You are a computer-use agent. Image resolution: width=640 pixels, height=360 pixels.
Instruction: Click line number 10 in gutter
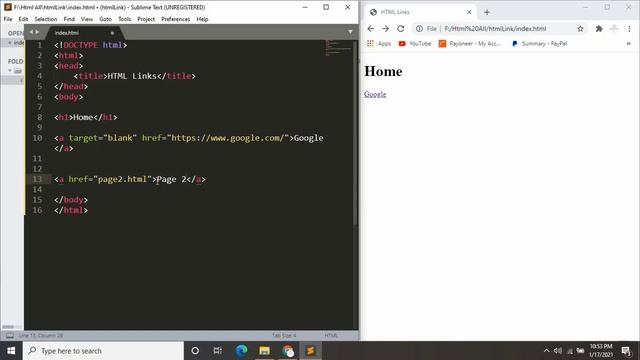(38, 138)
